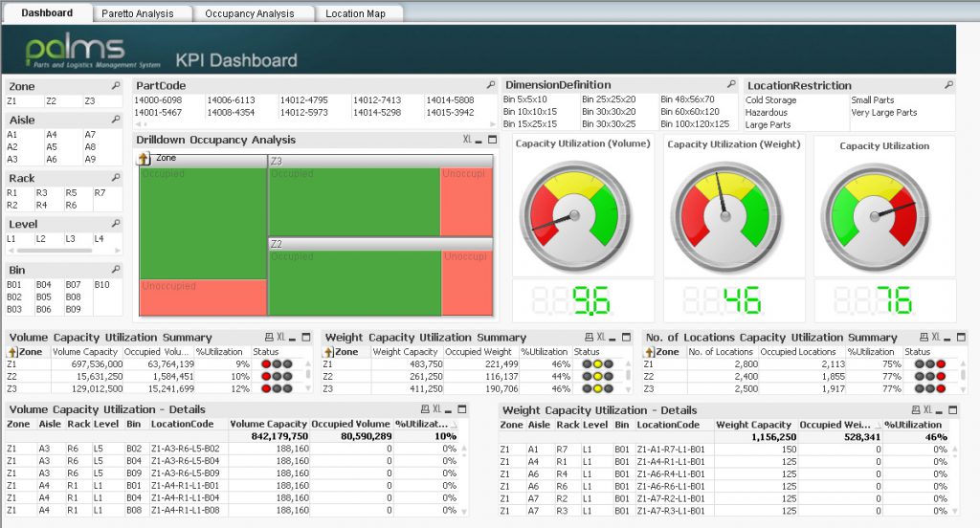Click the search icon in Zone listbox
The height and width of the screenshot is (528, 980).
(x=116, y=86)
